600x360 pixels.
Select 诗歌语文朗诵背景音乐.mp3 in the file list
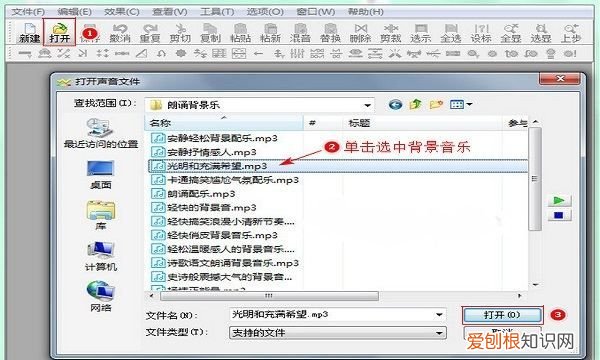pyautogui.click(x=225, y=263)
